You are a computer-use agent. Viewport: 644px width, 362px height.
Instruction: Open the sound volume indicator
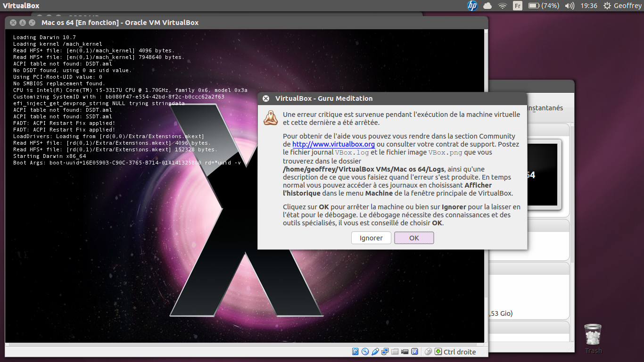(x=570, y=6)
